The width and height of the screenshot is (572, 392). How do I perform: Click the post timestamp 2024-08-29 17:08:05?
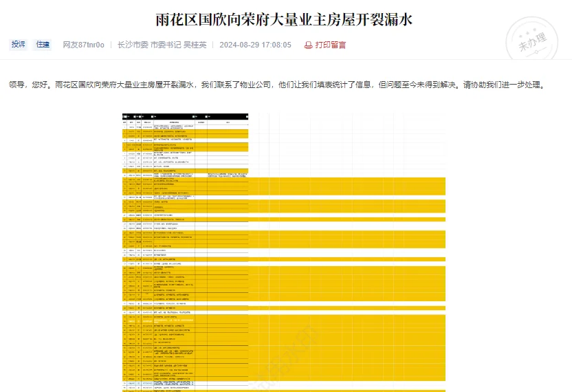coord(255,45)
